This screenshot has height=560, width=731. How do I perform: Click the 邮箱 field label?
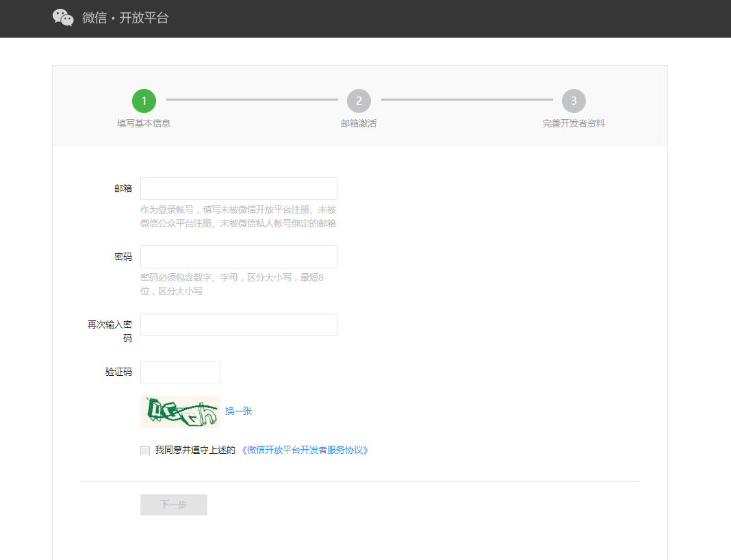(x=123, y=188)
